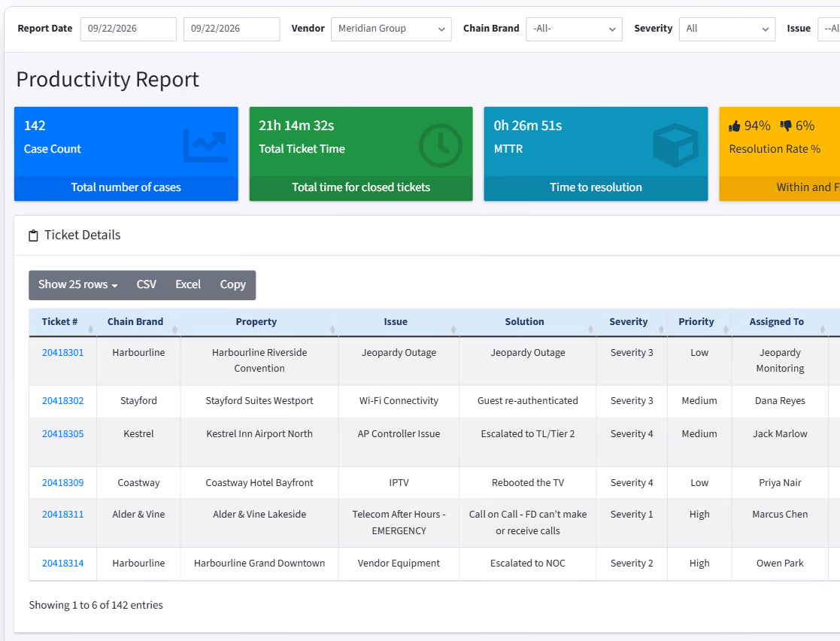Click the Escalated to NOC cell
840x641 pixels.
click(528, 564)
